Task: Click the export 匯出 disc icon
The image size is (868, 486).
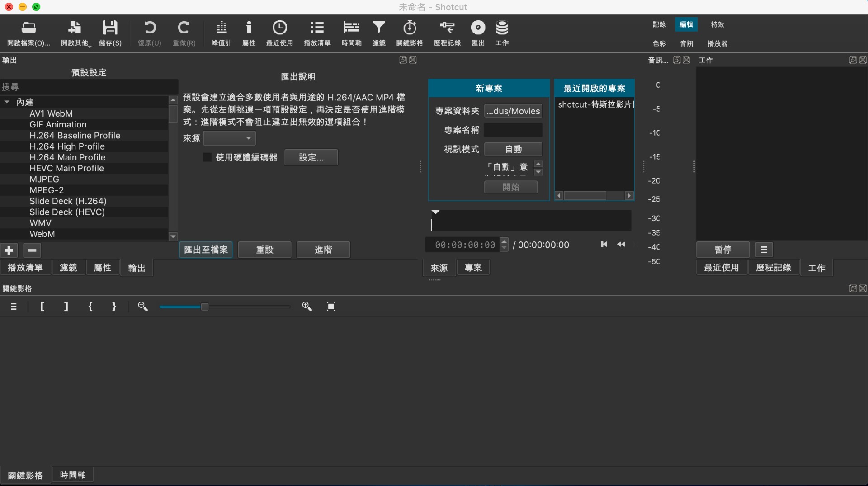Action: tap(478, 33)
